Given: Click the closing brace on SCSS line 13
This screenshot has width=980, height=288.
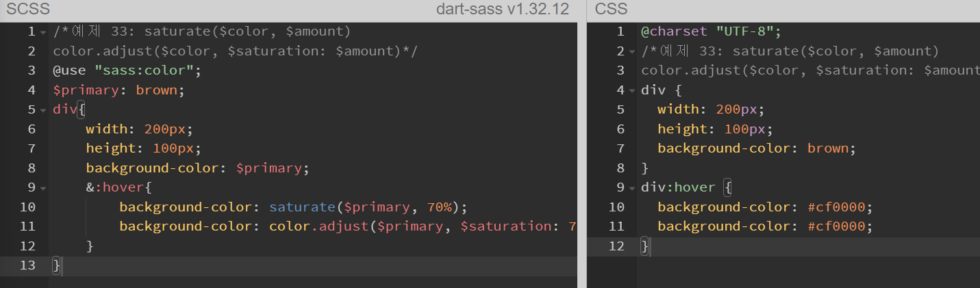Looking at the screenshot, I should click(57, 265).
